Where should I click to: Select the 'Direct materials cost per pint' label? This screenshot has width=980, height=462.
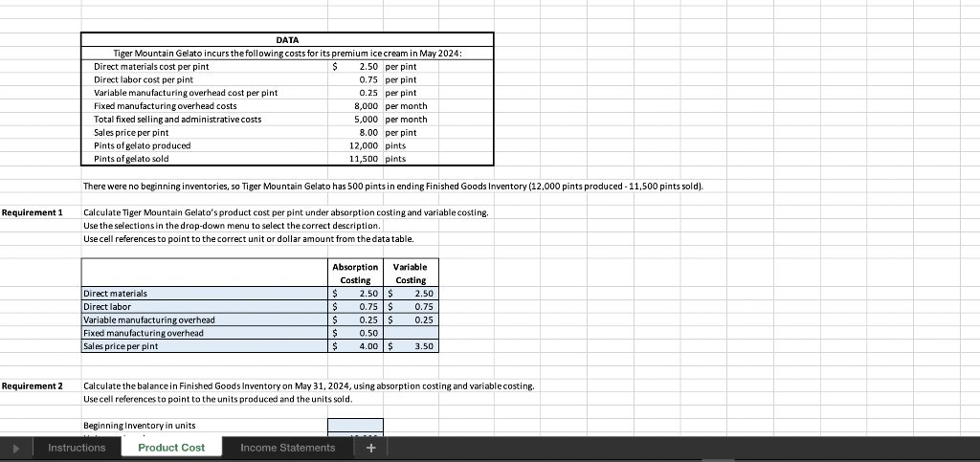[151, 66]
